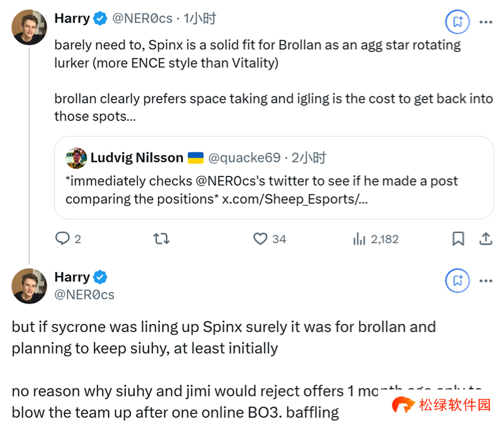Open Ludvig Nilsson's quoted tweet avatar
This screenshot has width=504, height=421.
pos(76,158)
